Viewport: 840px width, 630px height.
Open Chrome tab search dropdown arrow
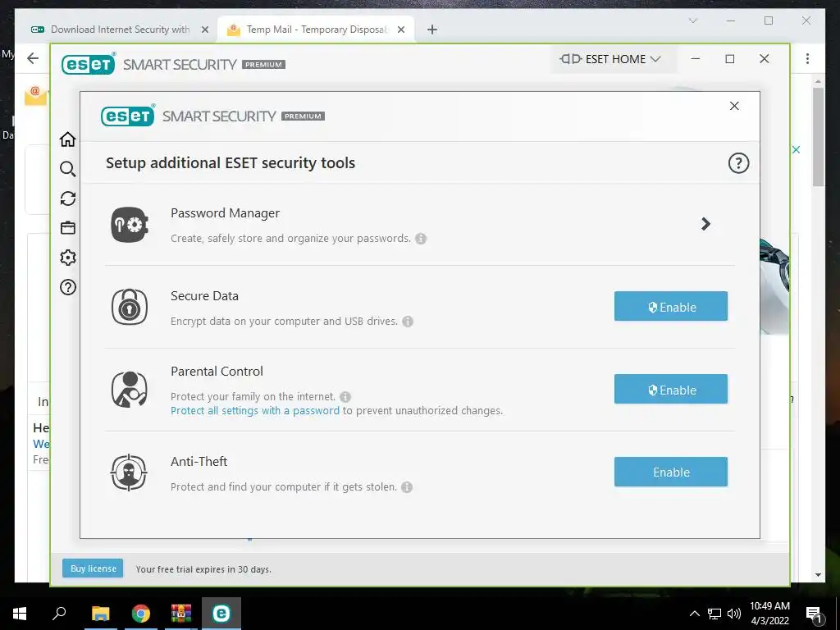692,21
